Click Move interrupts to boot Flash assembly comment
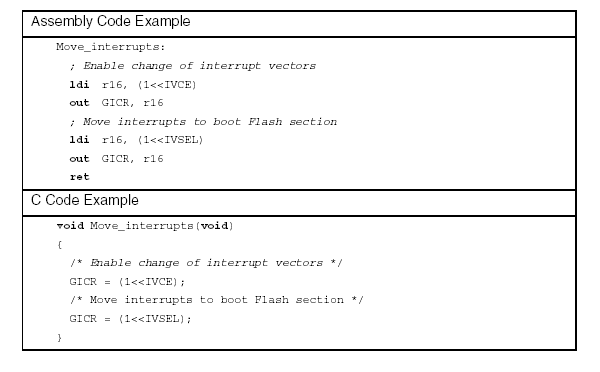 point(203,122)
